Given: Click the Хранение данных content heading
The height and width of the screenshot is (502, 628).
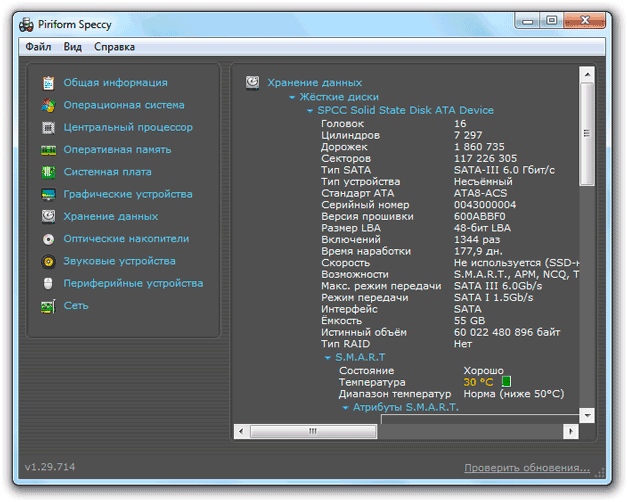Looking at the screenshot, I should [314, 83].
